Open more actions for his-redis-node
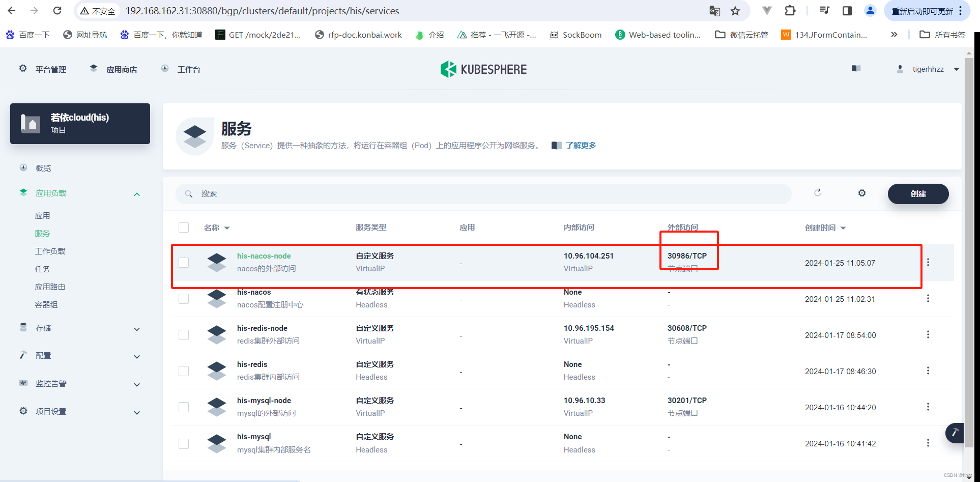980x482 pixels. pos(928,334)
